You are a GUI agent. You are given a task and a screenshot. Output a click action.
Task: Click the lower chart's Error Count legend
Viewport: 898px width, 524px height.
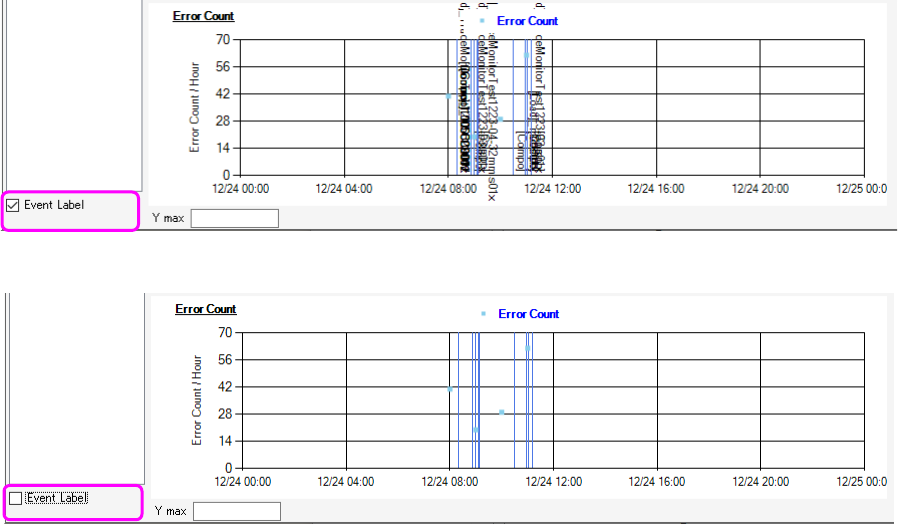(528, 314)
